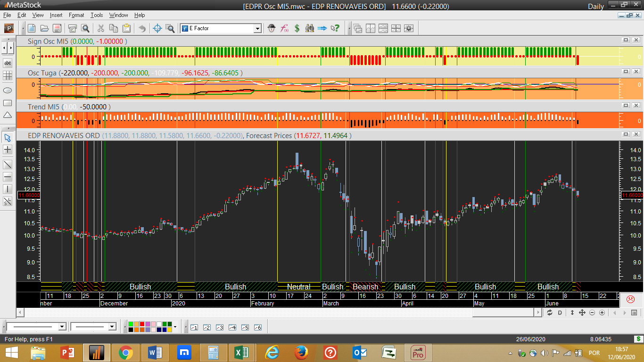Toggle the D daily periodicity button
The width and height of the screenshot is (644, 362).
(560, 313)
